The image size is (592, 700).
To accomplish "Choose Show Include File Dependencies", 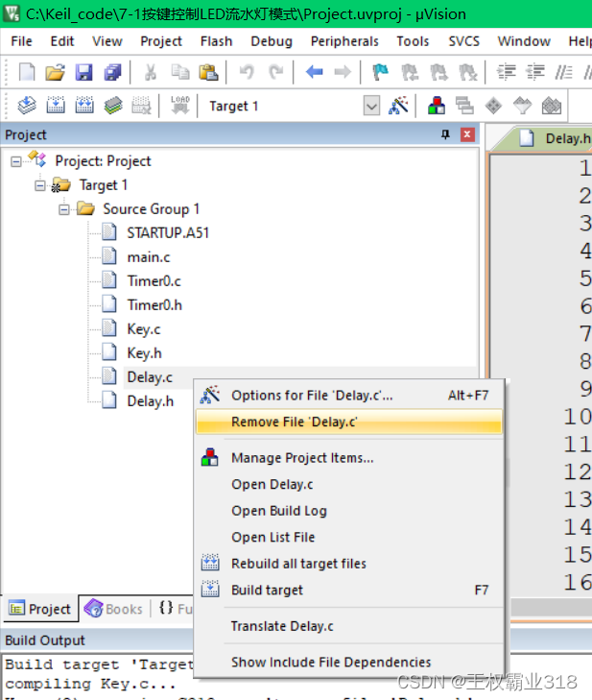I will (349, 662).
